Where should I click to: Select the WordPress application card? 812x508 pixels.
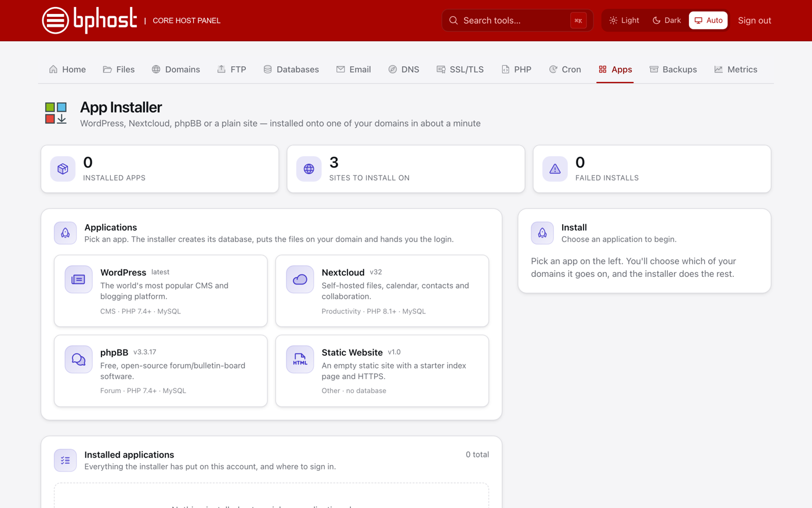[x=161, y=291]
